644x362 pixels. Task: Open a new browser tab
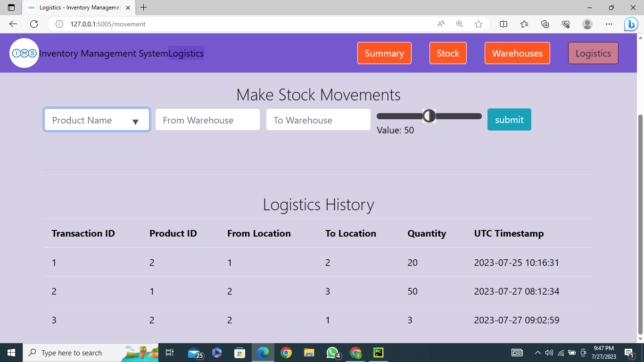[x=144, y=8]
